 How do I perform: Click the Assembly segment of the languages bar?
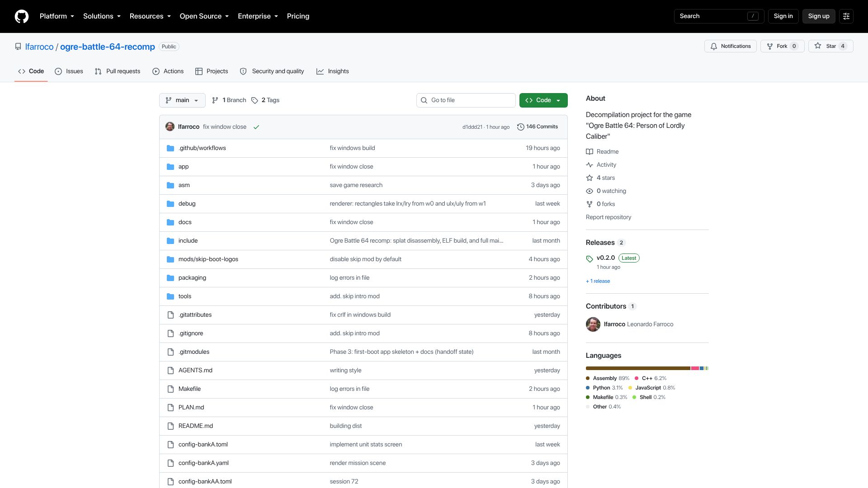[x=638, y=368]
